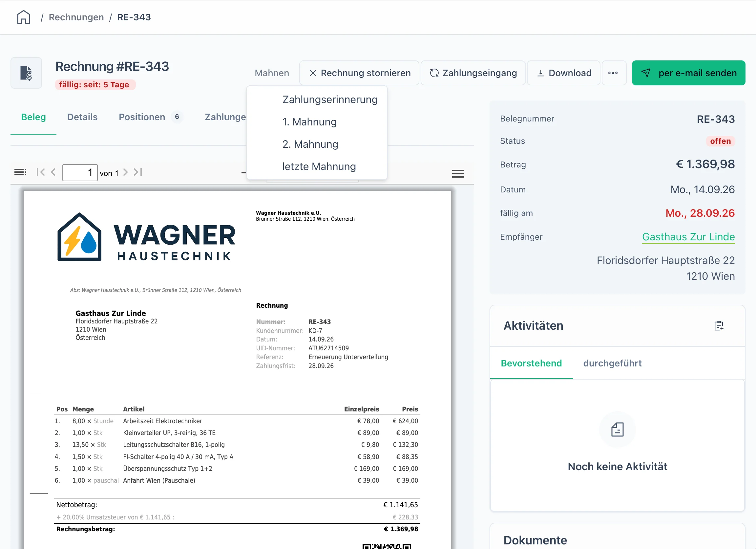Click the invoice document icon beside title
Viewport: 756px width, 549px height.
26,73
